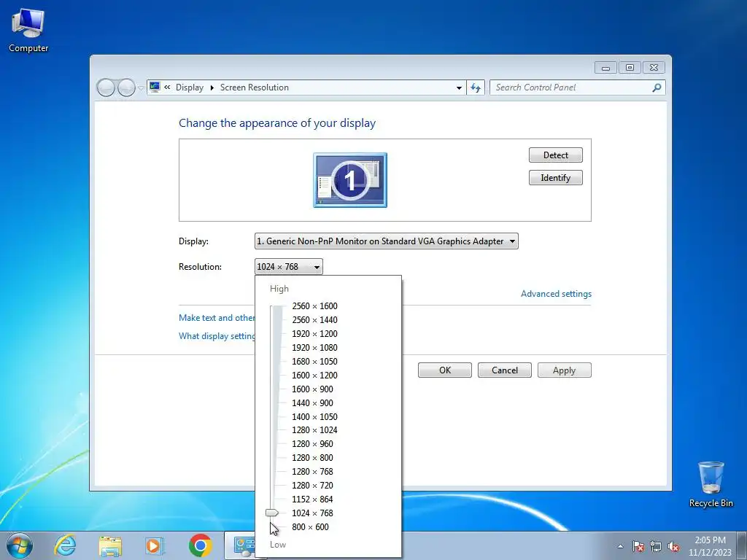Launch Windows Media Player from the taskbar
747x560 pixels.
point(155,545)
